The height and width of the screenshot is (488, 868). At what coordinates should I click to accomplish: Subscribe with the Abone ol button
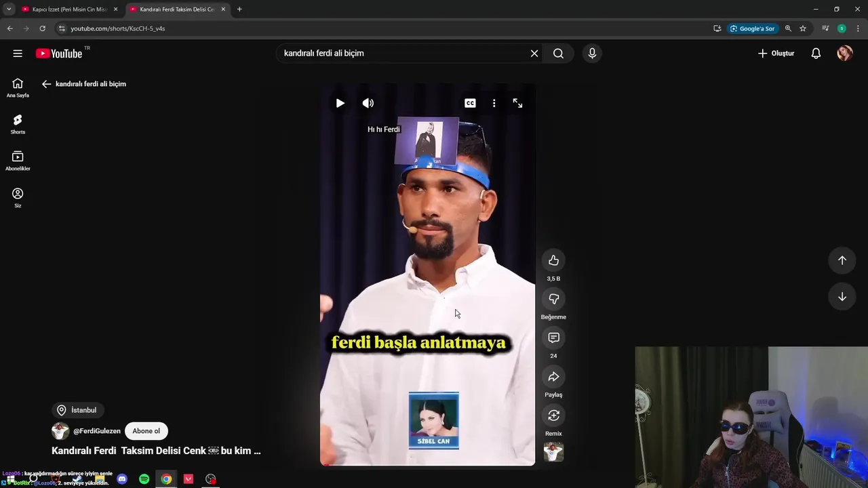coord(146,431)
